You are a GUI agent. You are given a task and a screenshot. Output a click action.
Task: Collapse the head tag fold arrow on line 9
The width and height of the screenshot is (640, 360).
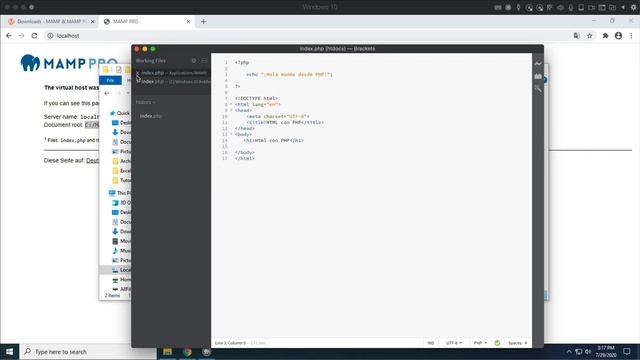coord(231,110)
